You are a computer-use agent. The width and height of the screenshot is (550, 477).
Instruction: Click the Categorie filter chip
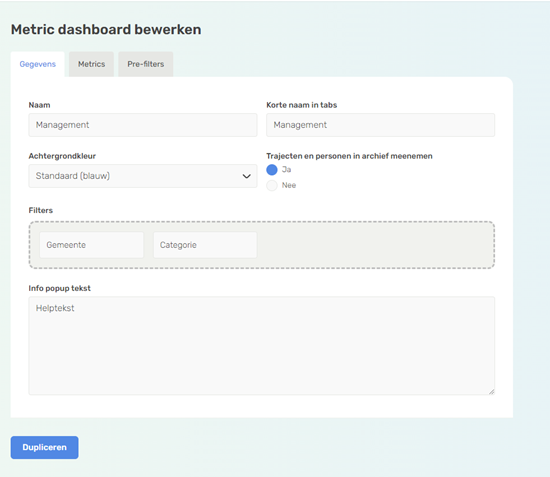pos(205,245)
